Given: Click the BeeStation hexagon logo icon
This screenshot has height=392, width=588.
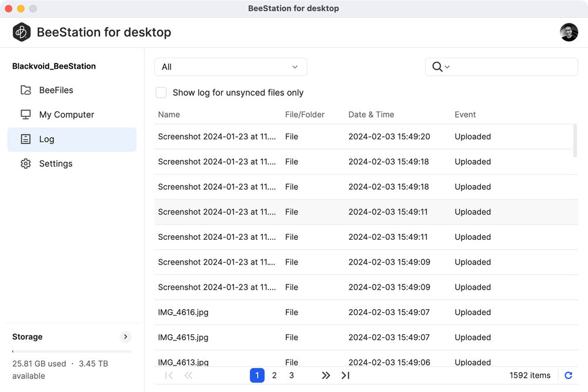Looking at the screenshot, I should click(21, 32).
